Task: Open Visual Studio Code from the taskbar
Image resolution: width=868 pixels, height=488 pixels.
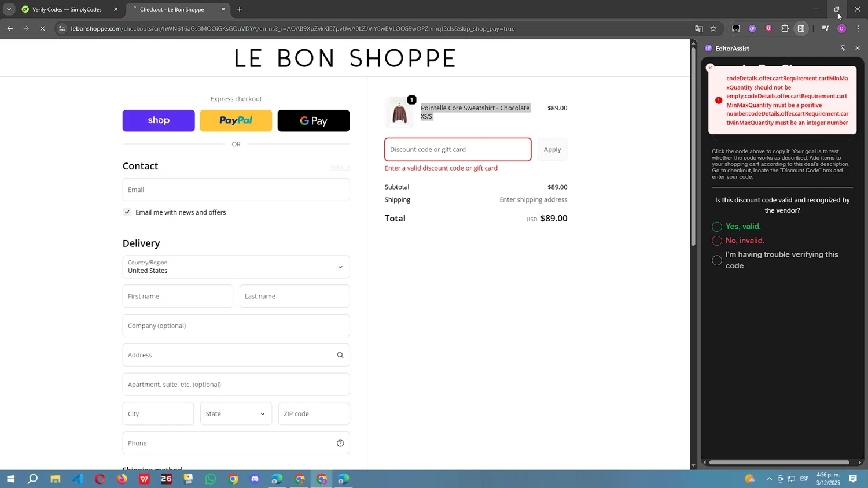Action: (78, 479)
